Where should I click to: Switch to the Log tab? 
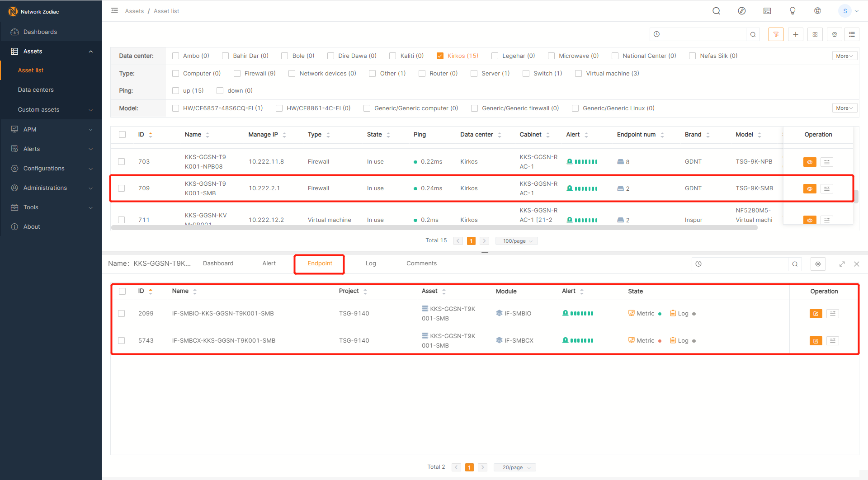(x=370, y=264)
